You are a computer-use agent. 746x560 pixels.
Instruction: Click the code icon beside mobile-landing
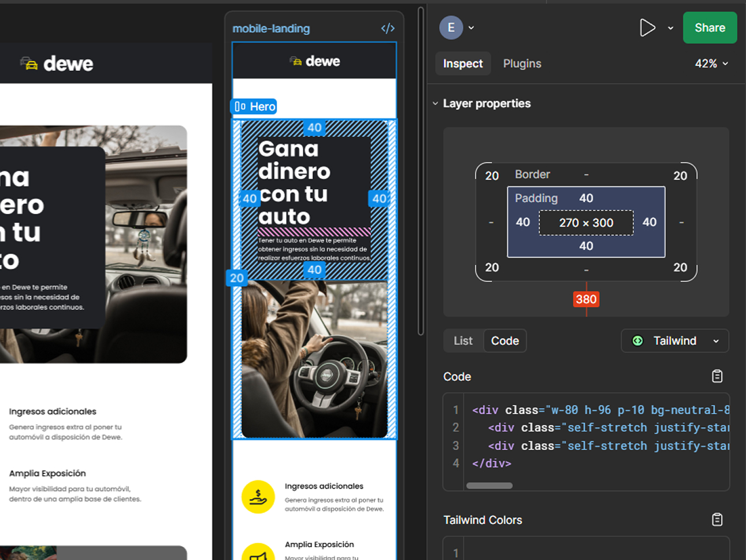click(x=388, y=28)
